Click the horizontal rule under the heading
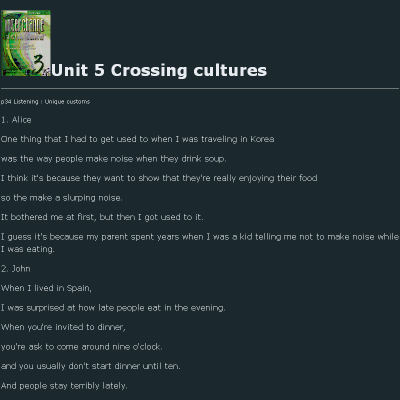 [x=200, y=89]
